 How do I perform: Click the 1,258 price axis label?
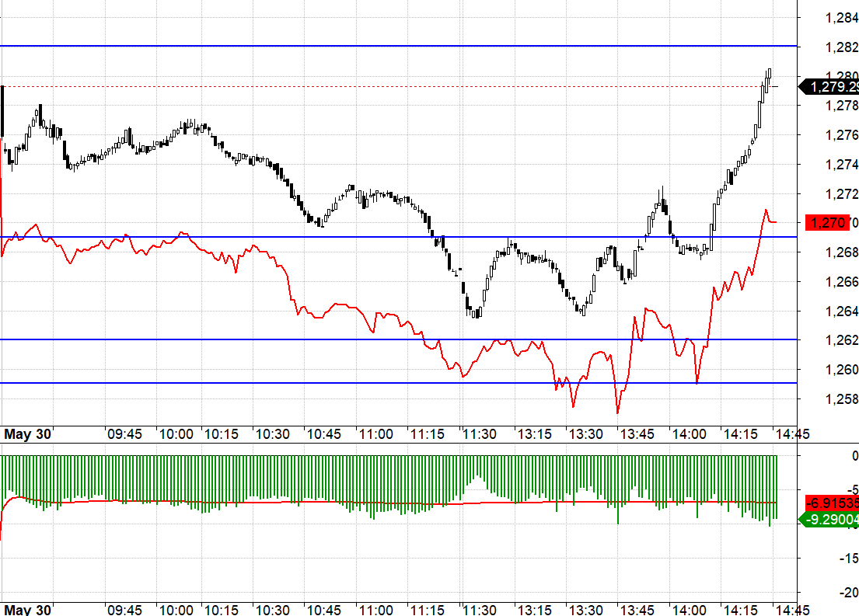(841, 399)
